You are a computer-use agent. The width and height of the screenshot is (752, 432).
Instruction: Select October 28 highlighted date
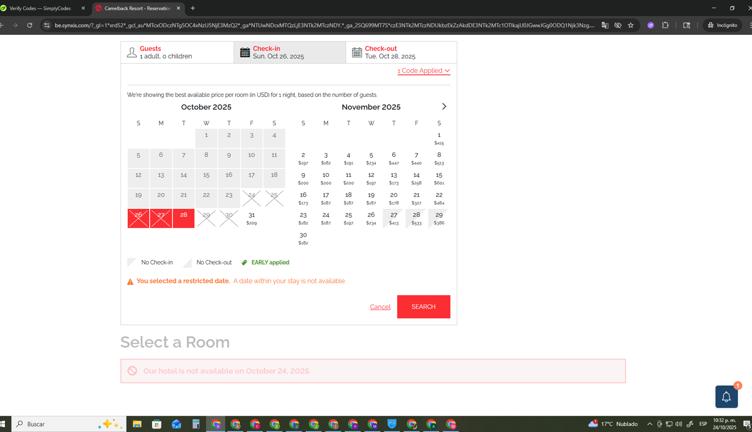pos(184,218)
